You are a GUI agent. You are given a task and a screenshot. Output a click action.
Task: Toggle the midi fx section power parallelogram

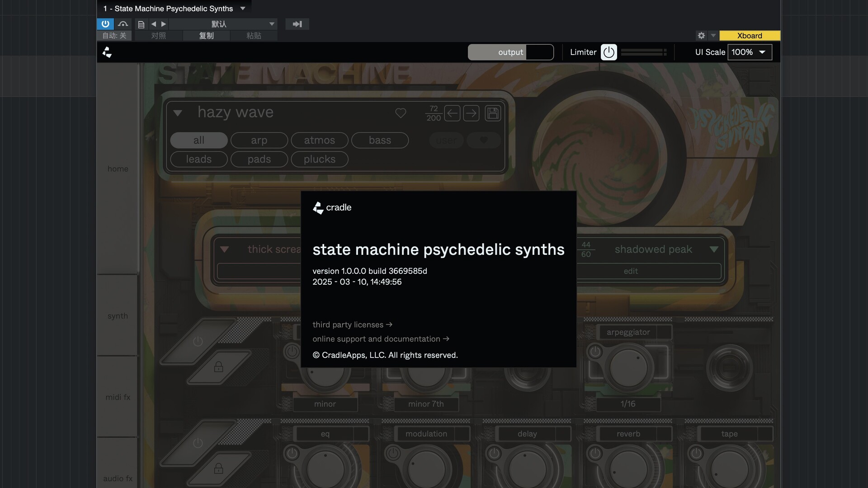tap(198, 341)
